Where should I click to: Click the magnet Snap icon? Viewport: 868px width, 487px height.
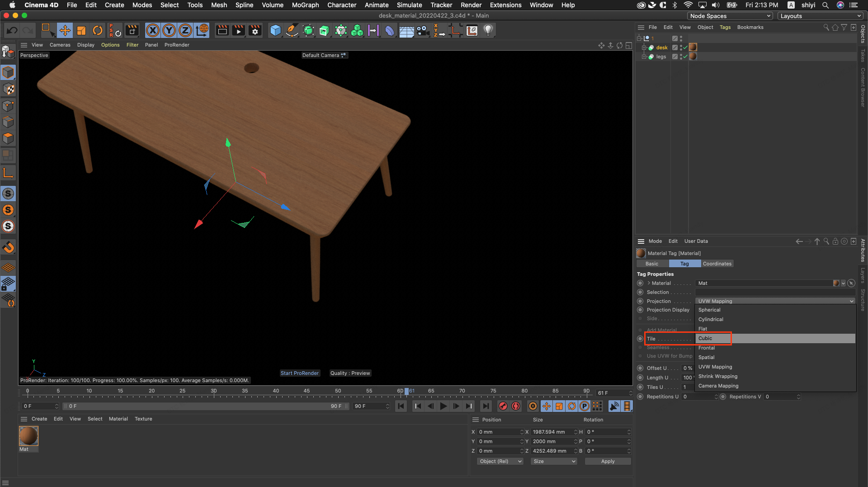8,247
